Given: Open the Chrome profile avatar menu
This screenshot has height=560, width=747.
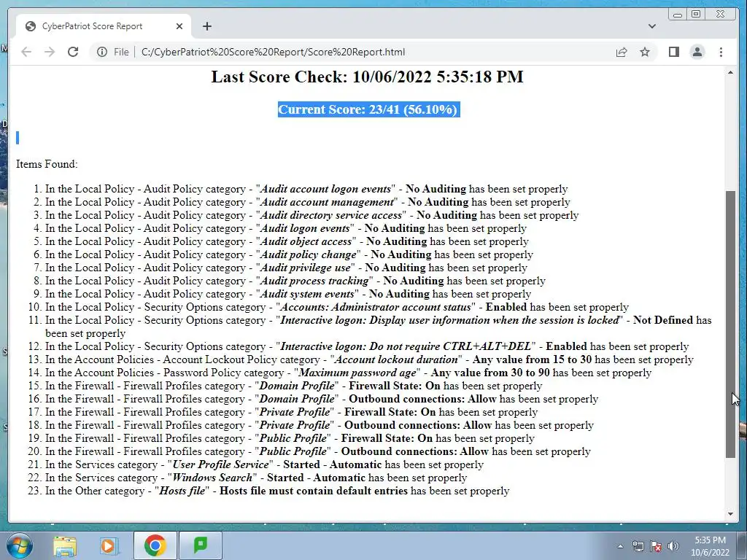Looking at the screenshot, I should [697, 52].
